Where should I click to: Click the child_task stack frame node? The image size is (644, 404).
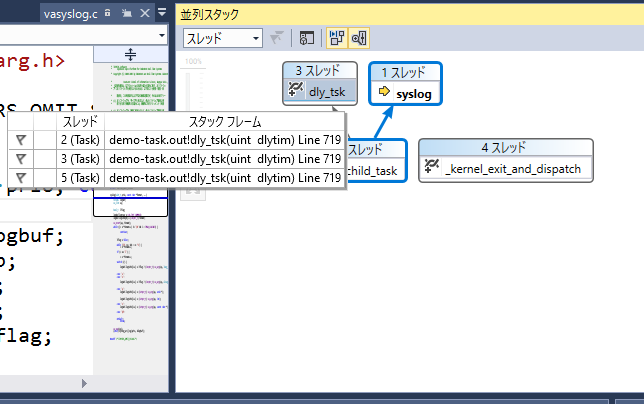pos(376,170)
